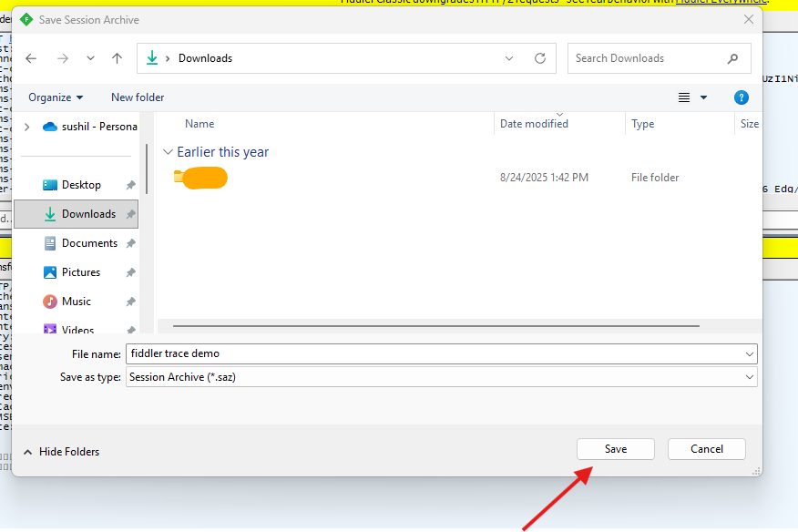Click Hide Folders toggle
This screenshot has height=532, width=798.
pyautogui.click(x=61, y=452)
